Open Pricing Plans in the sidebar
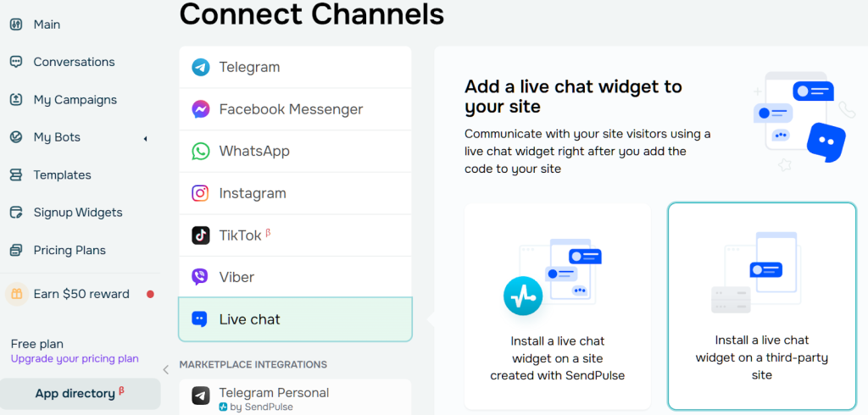Screen dimensions: 868x415 [70, 251]
